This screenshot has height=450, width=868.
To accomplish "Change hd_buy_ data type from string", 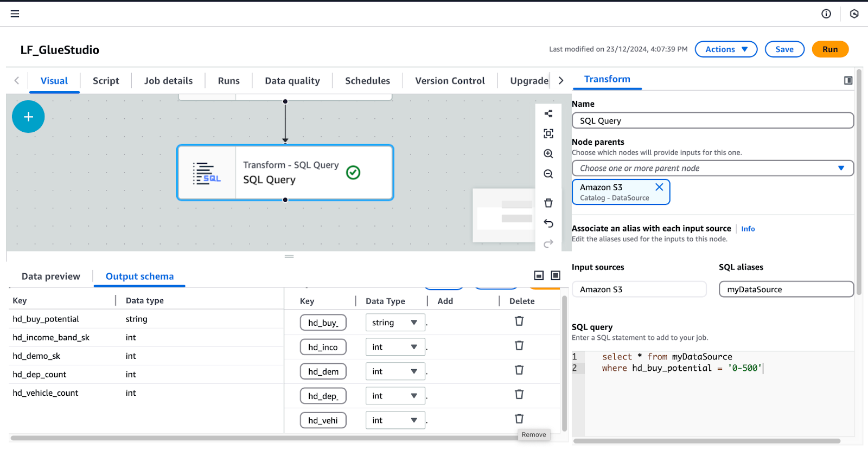I will (x=395, y=323).
